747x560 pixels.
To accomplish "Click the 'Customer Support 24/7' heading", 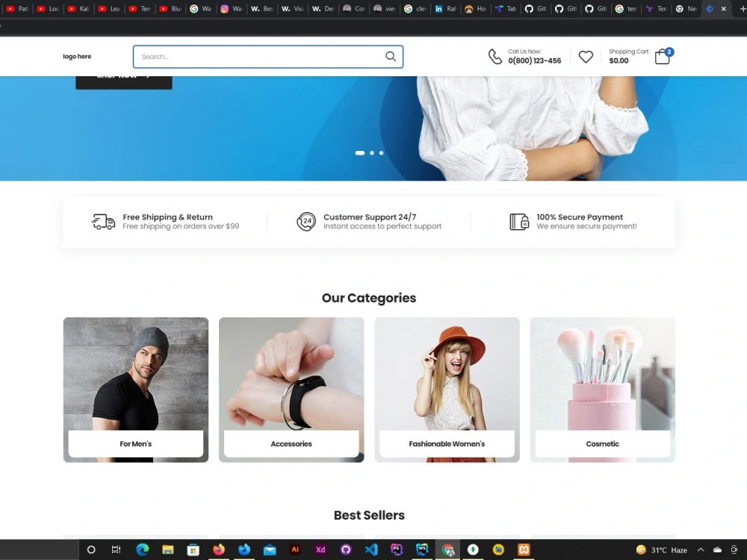I will tap(370, 217).
